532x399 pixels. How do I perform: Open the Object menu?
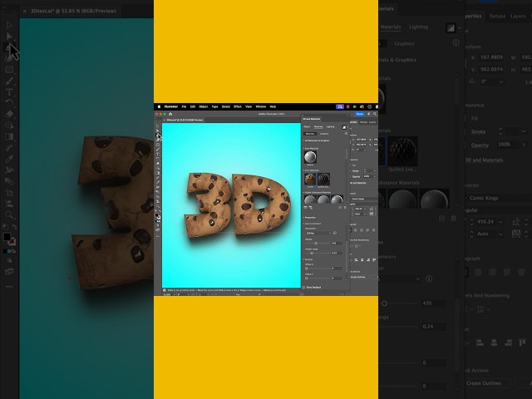pos(203,106)
